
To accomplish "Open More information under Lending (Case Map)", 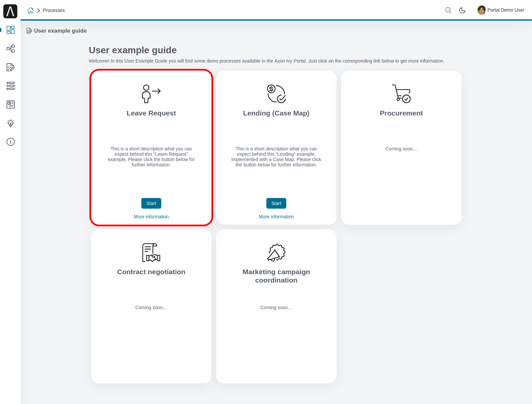I will [276, 217].
